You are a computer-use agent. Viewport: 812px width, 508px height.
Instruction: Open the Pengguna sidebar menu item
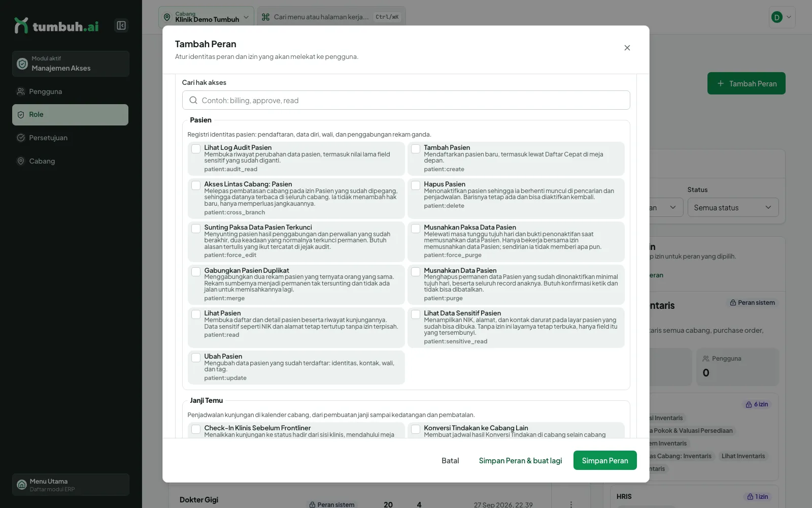click(70, 91)
